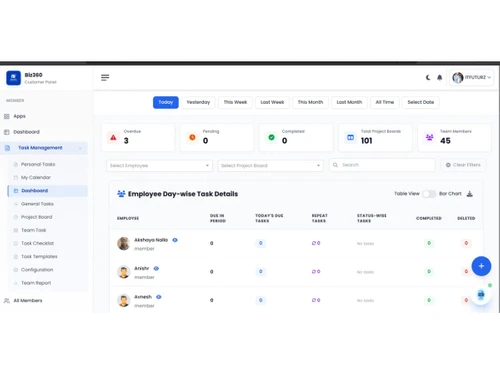Open Personal Tasks in sidebar
Image resolution: width=500 pixels, height=375 pixels.
tap(48, 164)
